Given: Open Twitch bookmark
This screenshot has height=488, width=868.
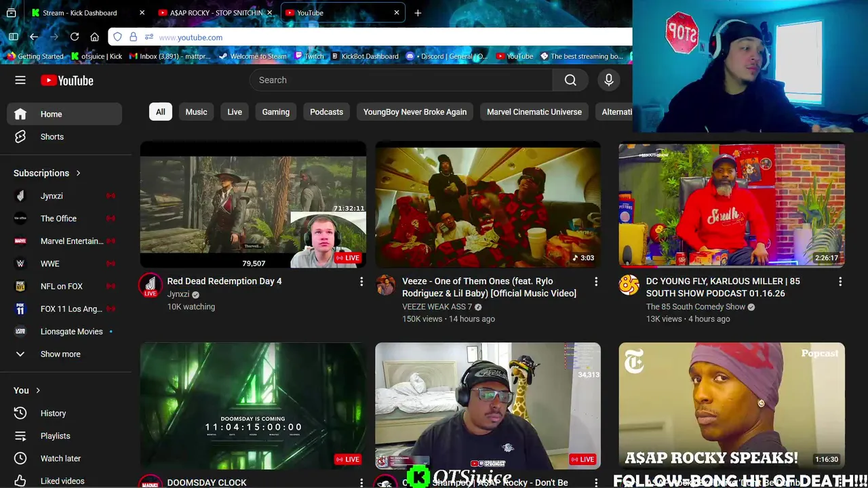Looking at the screenshot, I should [x=309, y=56].
